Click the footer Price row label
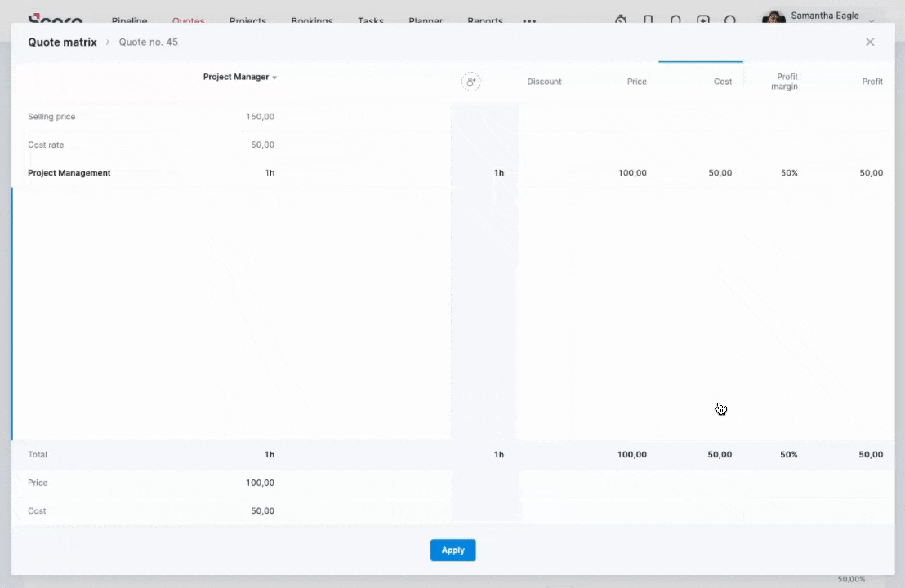 coord(38,483)
